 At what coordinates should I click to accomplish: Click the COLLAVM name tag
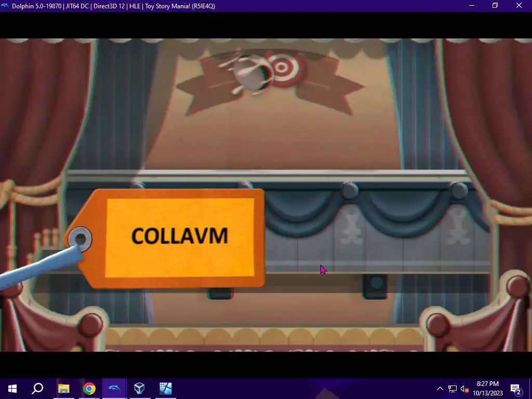[165, 238]
